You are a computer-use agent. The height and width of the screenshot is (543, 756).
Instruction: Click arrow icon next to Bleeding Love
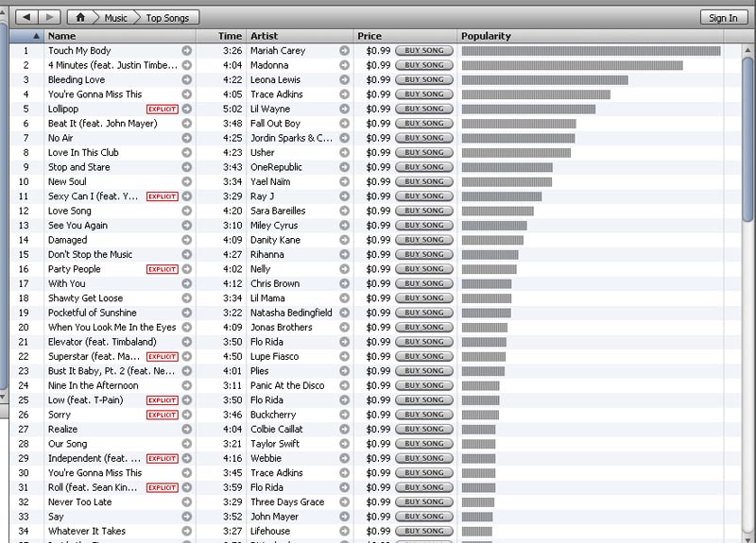[x=186, y=79]
